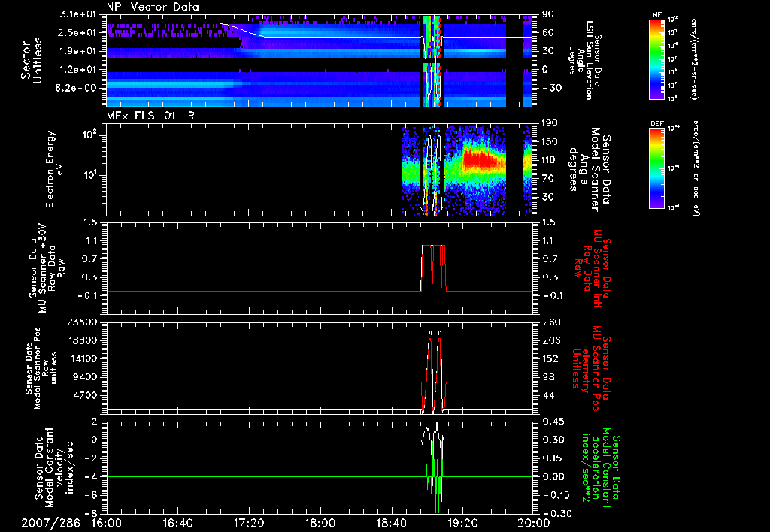
Task: Click the 9400 scanner position tick label
Action: (x=84, y=377)
